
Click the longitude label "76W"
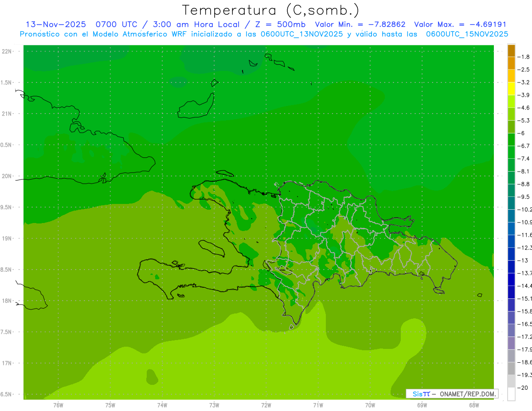click(x=58, y=405)
